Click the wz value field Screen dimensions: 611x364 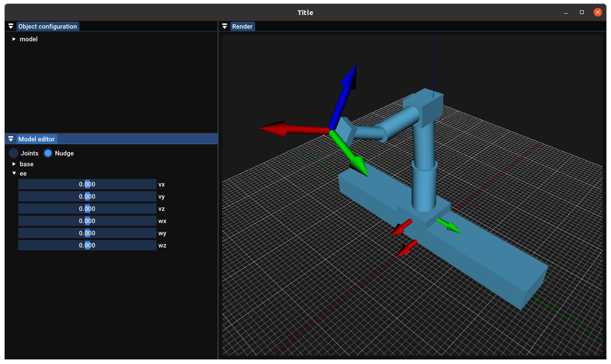(87, 245)
